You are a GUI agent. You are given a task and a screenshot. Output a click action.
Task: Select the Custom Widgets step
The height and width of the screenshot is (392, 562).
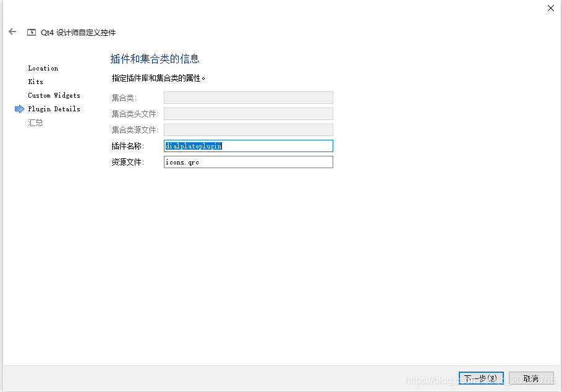pyautogui.click(x=54, y=95)
